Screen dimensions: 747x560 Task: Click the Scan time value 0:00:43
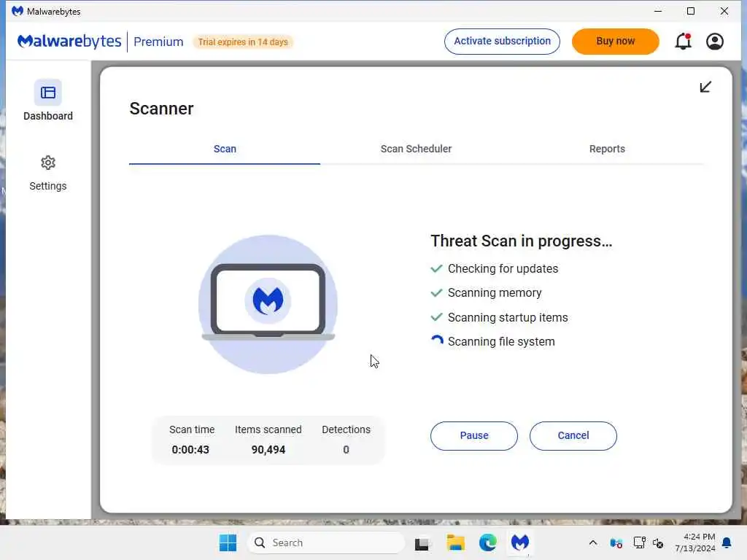click(x=190, y=449)
